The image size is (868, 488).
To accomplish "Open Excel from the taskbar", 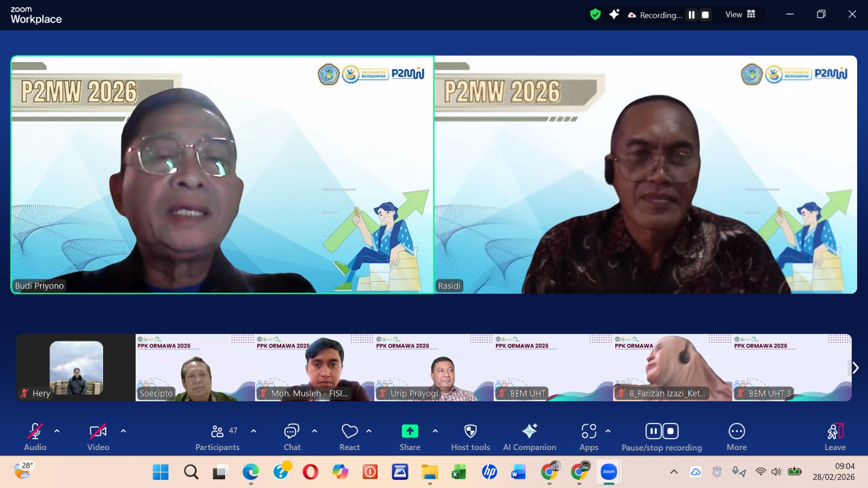I will [459, 472].
